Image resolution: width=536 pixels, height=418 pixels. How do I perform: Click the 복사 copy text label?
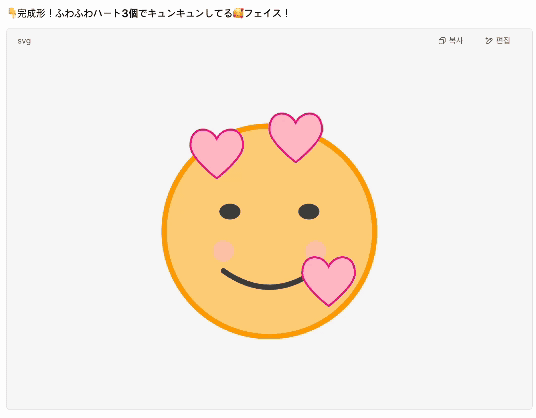456,41
